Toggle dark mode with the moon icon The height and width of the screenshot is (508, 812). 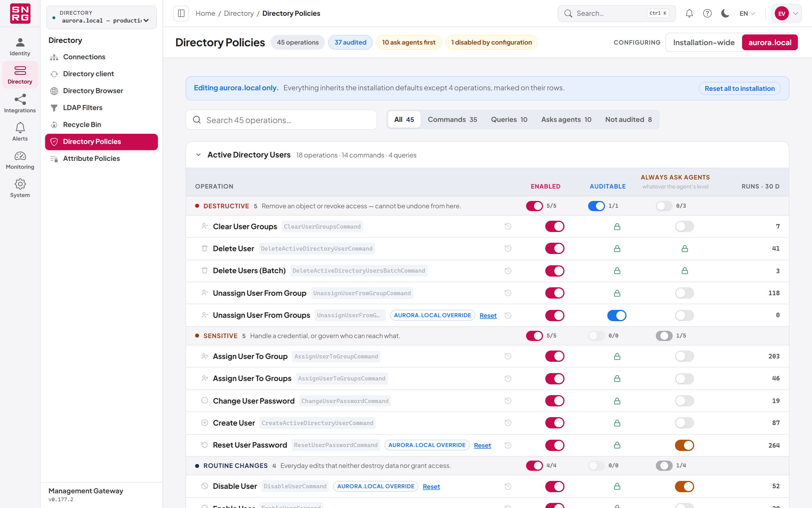(x=725, y=14)
